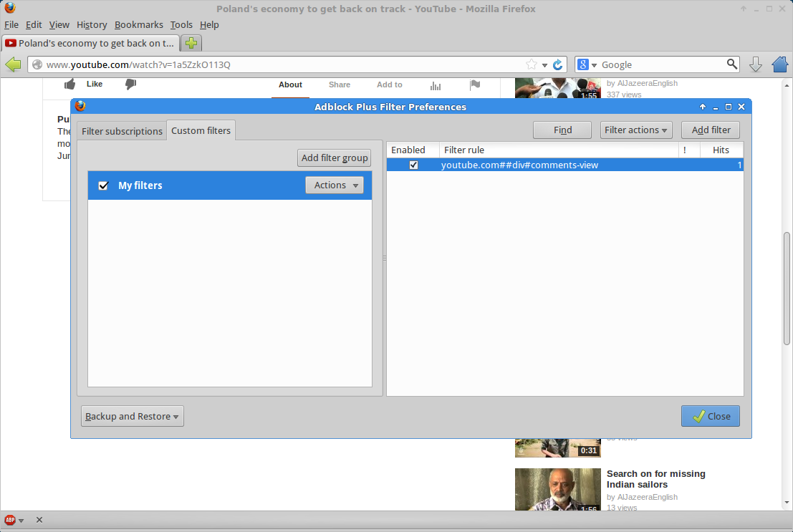
Task: Go to the Firefox home page icon
Action: coord(780,64)
